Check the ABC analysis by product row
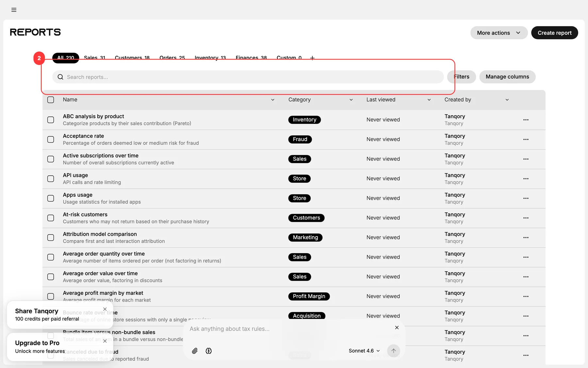This screenshot has width=588, height=368. tap(51, 120)
